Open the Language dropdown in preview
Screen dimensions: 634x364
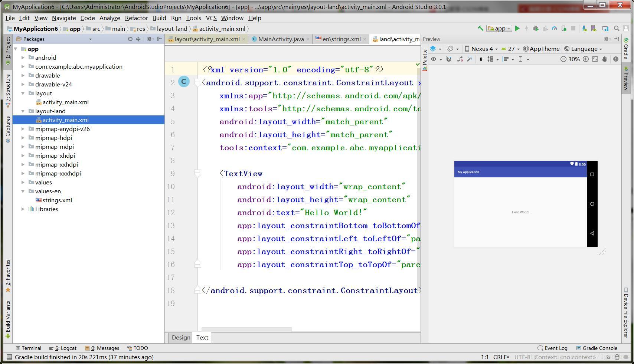point(583,49)
